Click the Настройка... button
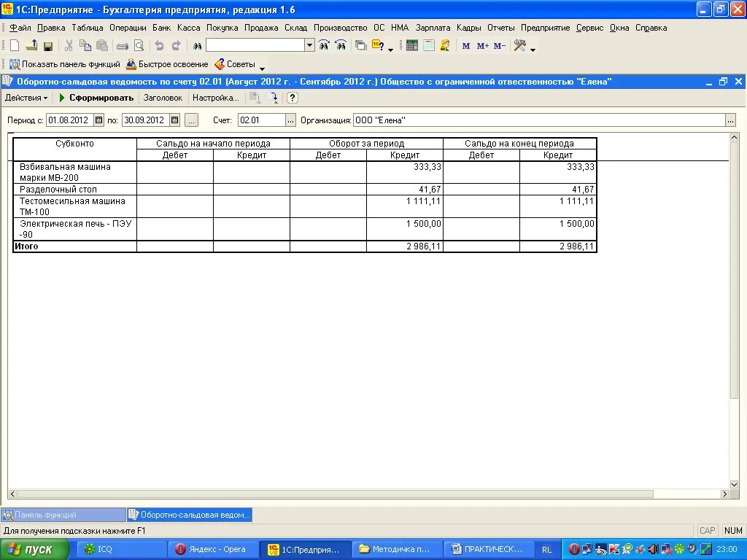 click(216, 98)
